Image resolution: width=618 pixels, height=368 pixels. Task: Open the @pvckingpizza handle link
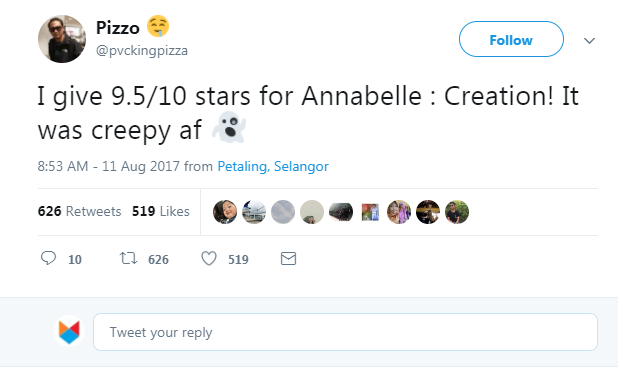tap(142, 50)
